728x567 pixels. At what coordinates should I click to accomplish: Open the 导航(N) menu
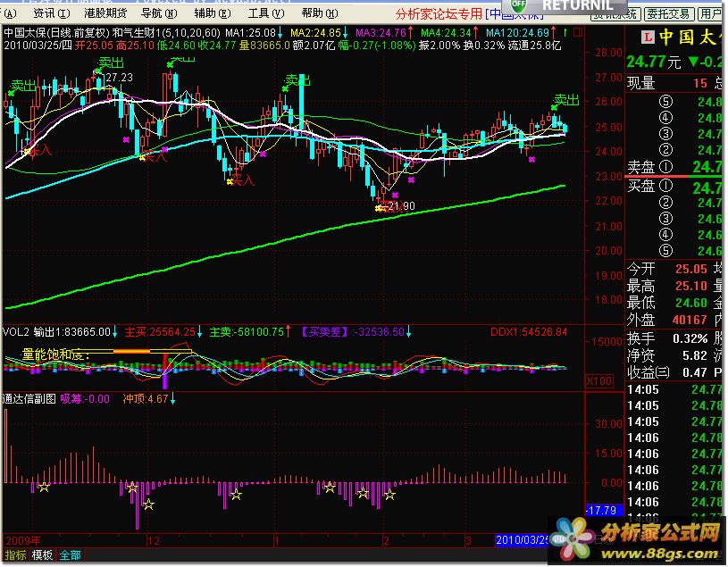(x=159, y=13)
